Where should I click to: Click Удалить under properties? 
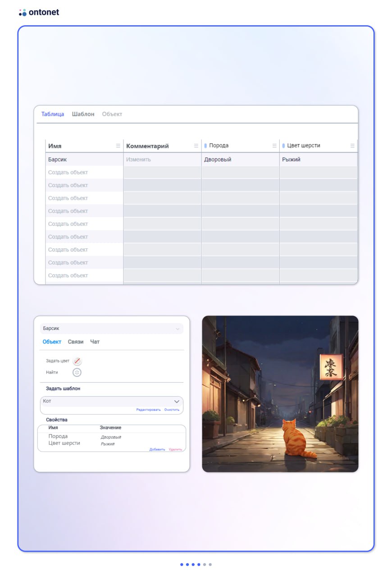(175, 449)
